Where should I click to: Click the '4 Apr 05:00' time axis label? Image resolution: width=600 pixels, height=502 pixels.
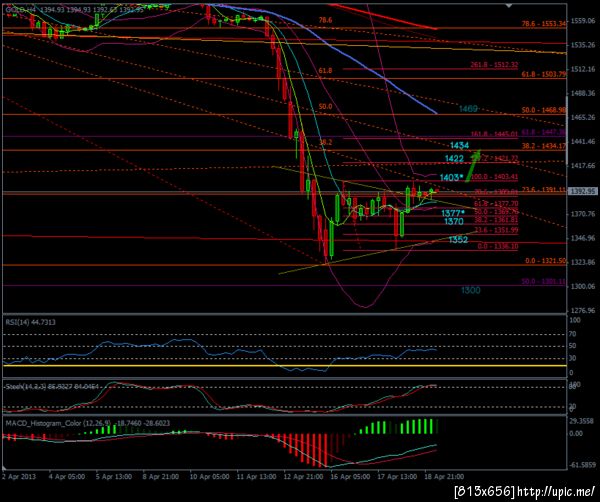[x=67, y=476]
